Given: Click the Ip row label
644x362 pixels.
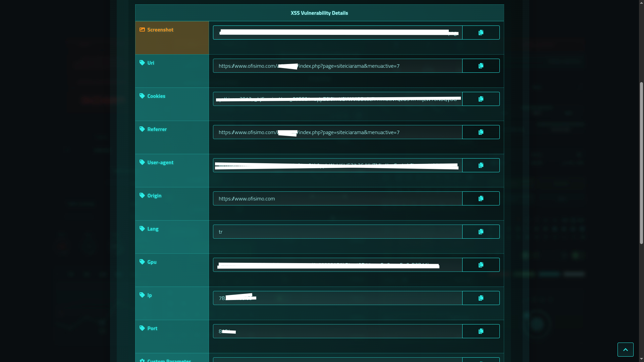Looking at the screenshot, I should (150, 295).
